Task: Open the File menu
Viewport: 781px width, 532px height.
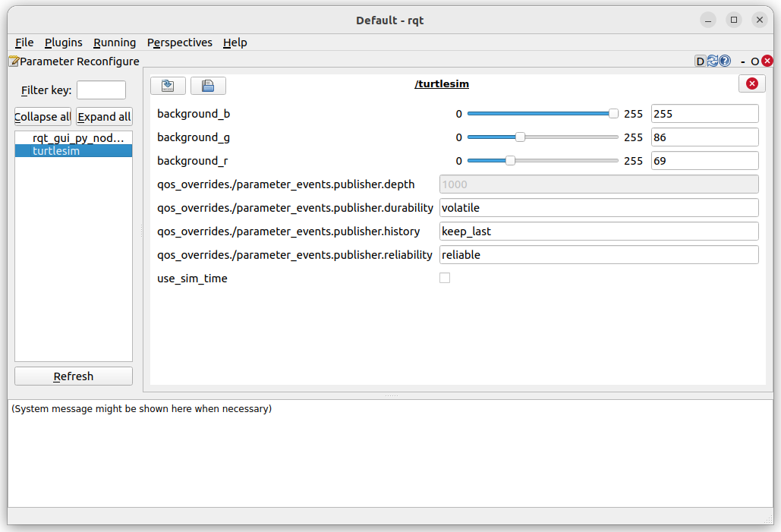Action: click(x=24, y=42)
